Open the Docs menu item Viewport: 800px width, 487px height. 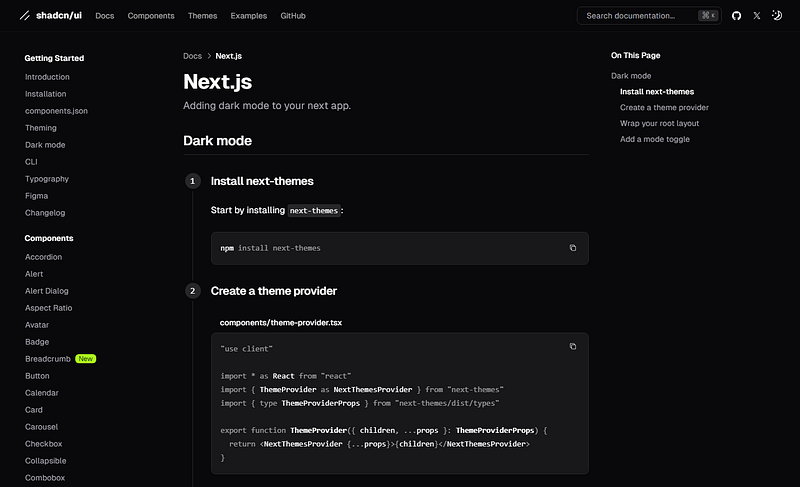[105, 16]
